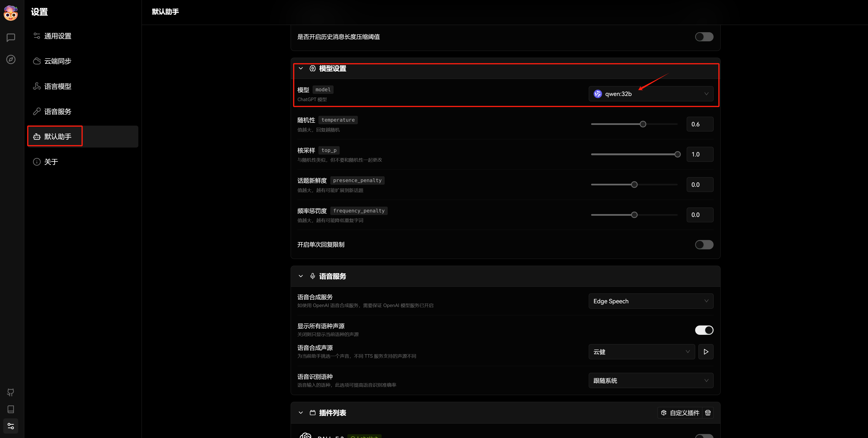Screen dimensions: 868x438
Task: Toggle 开启单次回复限制 switch
Action: (x=704, y=244)
